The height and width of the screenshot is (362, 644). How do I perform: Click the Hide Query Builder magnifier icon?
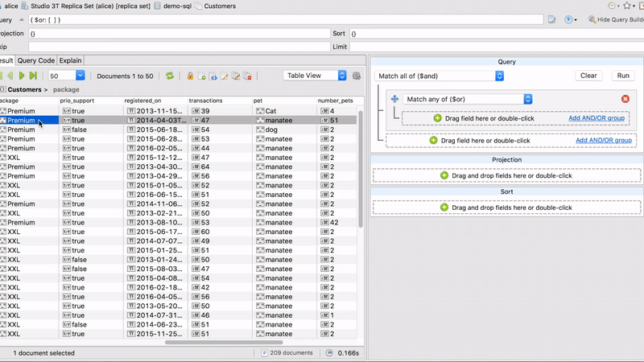tap(592, 19)
